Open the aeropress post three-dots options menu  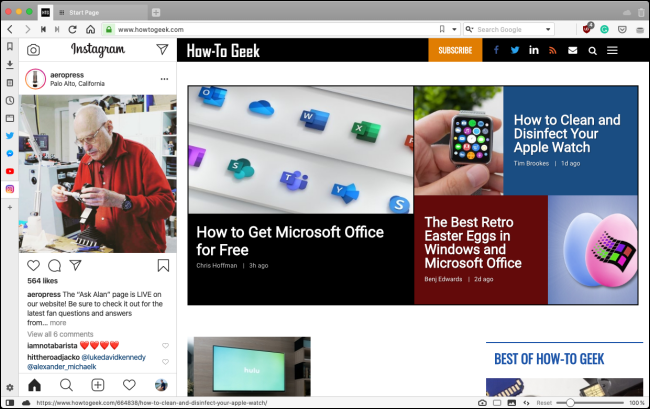click(x=164, y=79)
